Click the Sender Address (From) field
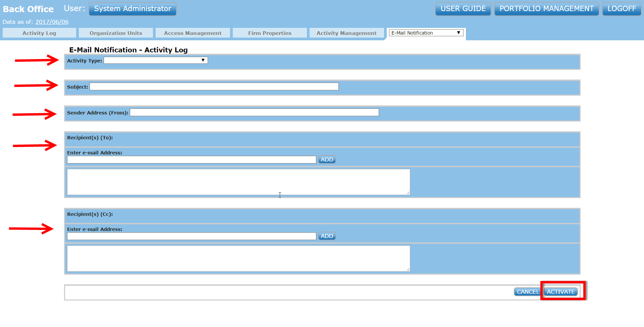 click(x=254, y=112)
